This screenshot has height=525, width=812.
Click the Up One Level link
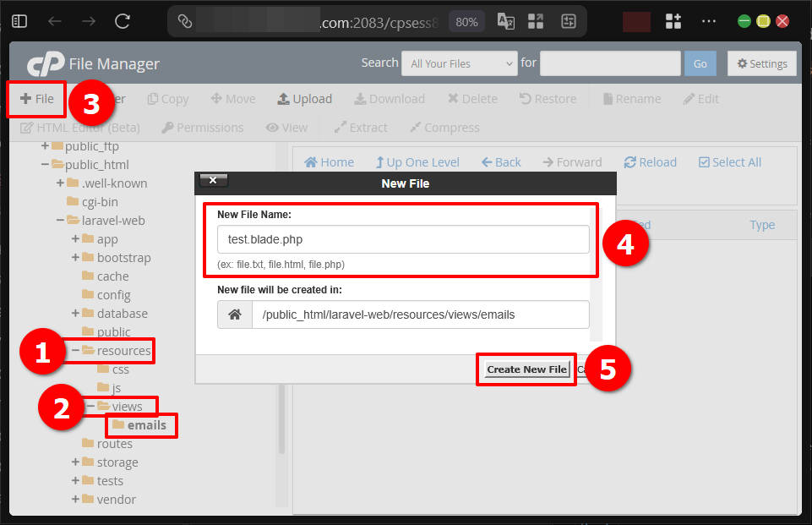tap(417, 161)
